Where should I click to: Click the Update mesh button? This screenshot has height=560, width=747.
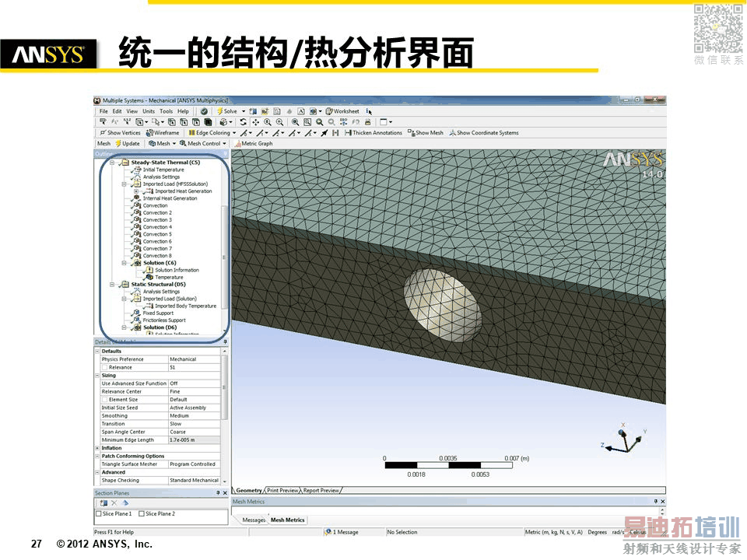click(x=127, y=143)
